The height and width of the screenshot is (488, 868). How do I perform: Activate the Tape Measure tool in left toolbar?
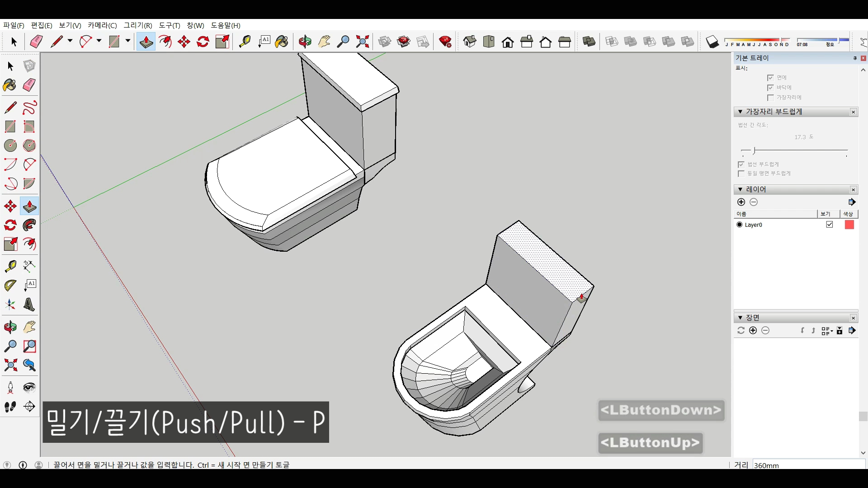coord(10,266)
